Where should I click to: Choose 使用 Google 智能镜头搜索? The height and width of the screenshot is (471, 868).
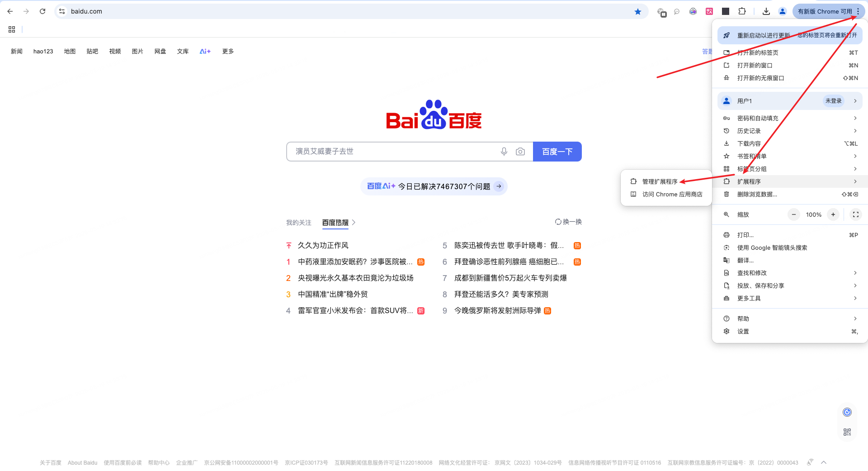pos(790,247)
